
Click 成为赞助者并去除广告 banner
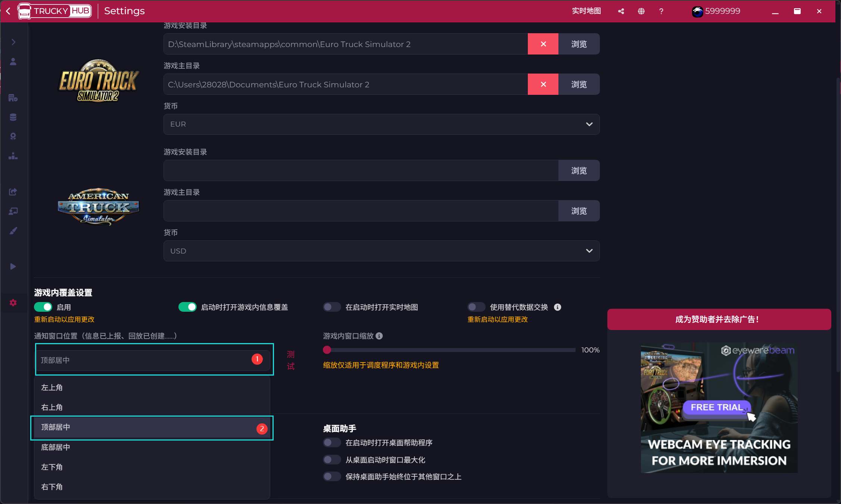(x=719, y=319)
